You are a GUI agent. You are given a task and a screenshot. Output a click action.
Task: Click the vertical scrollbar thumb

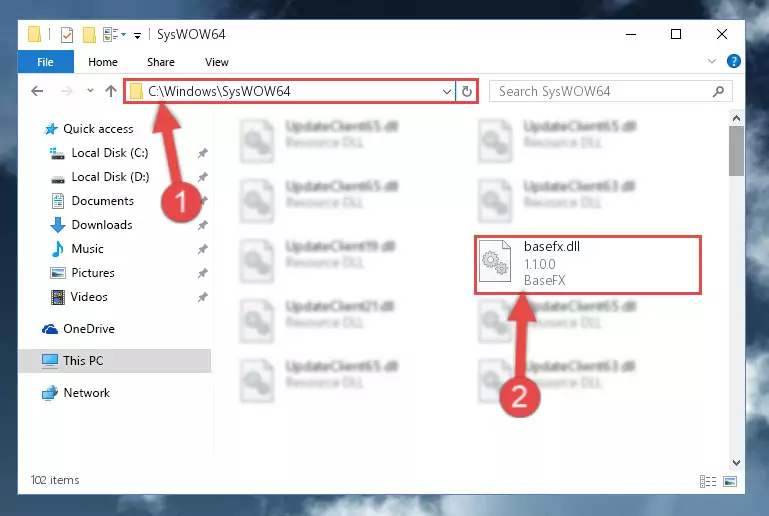click(736, 151)
